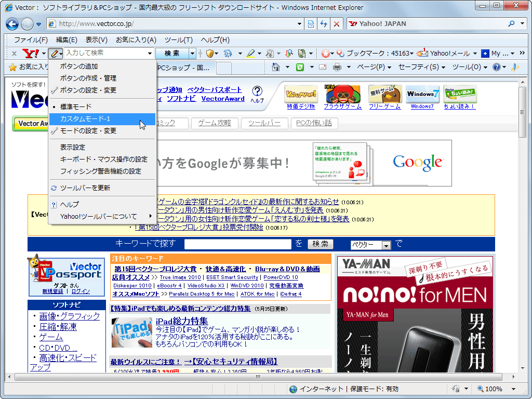Choose 表示設定 menu entry
532x399 pixels.
(102, 148)
